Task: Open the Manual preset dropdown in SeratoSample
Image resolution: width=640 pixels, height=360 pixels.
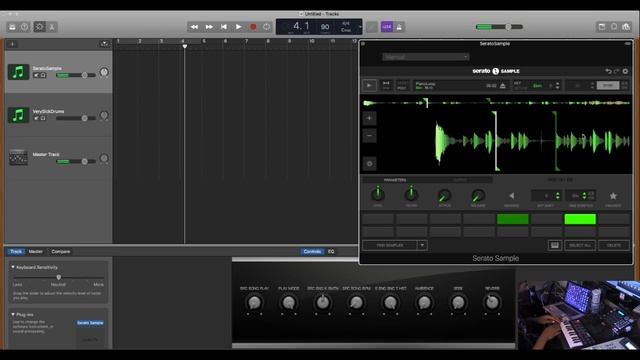Action: coord(426,57)
